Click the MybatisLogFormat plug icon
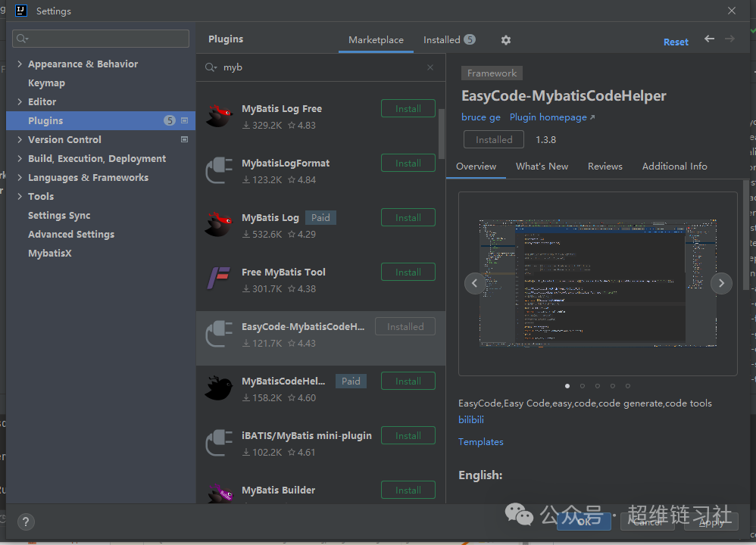Screen dimensions: 756x545 pyautogui.click(x=219, y=170)
